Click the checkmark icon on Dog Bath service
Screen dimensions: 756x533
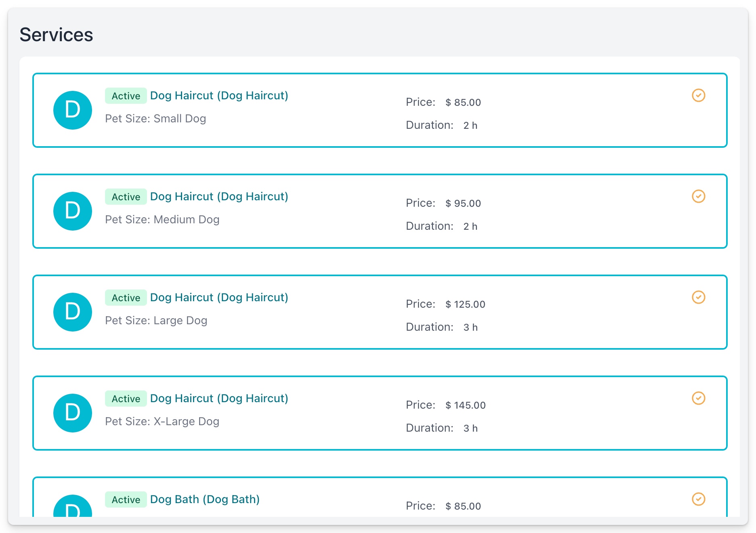[698, 499]
